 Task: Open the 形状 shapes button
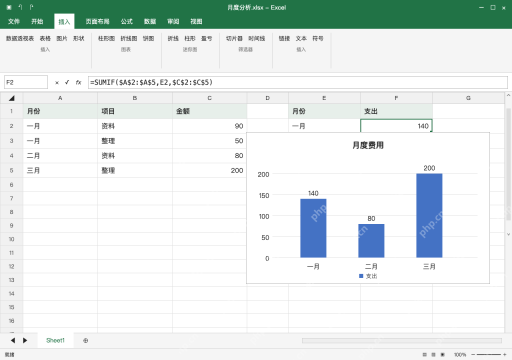tap(79, 39)
